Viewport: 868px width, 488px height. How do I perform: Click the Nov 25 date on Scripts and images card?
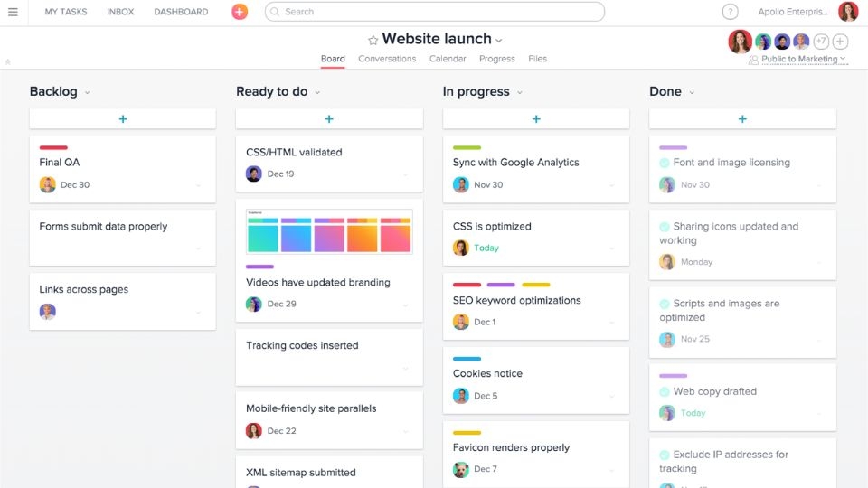click(x=695, y=339)
